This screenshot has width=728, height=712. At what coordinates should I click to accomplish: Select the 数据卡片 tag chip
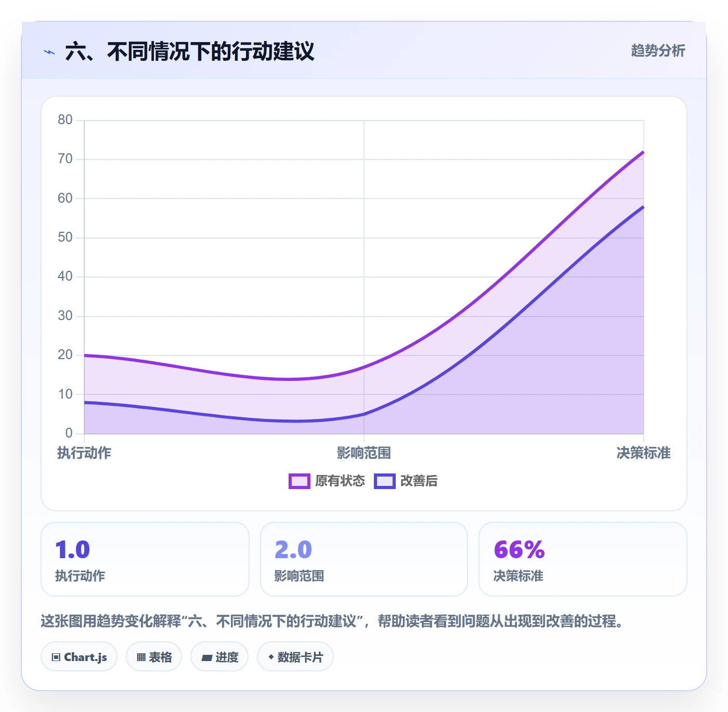pos(295,657)
